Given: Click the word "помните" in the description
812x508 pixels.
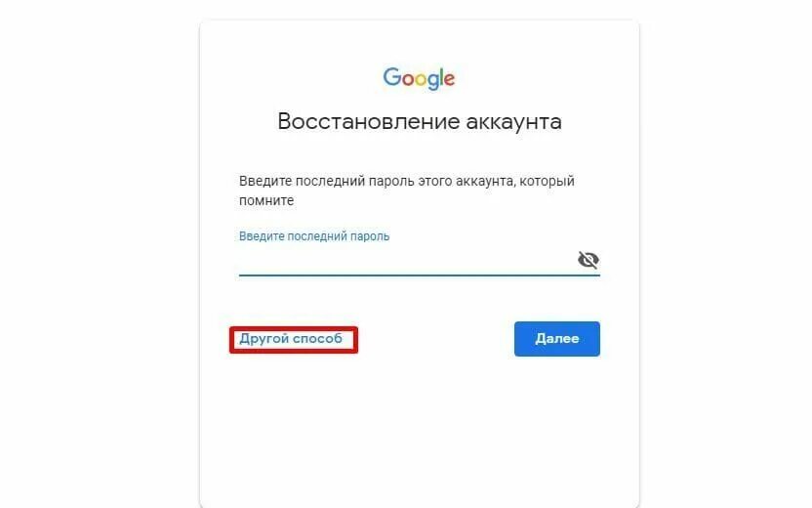Looking at the screenshot, I should pyautogui.click(x=266, y=200).
